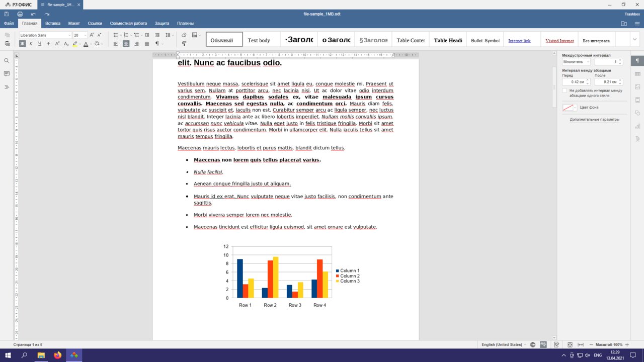Open comments panel in left sidebar
This screenshot has width=644, height=362.
[x=7, y=73]
